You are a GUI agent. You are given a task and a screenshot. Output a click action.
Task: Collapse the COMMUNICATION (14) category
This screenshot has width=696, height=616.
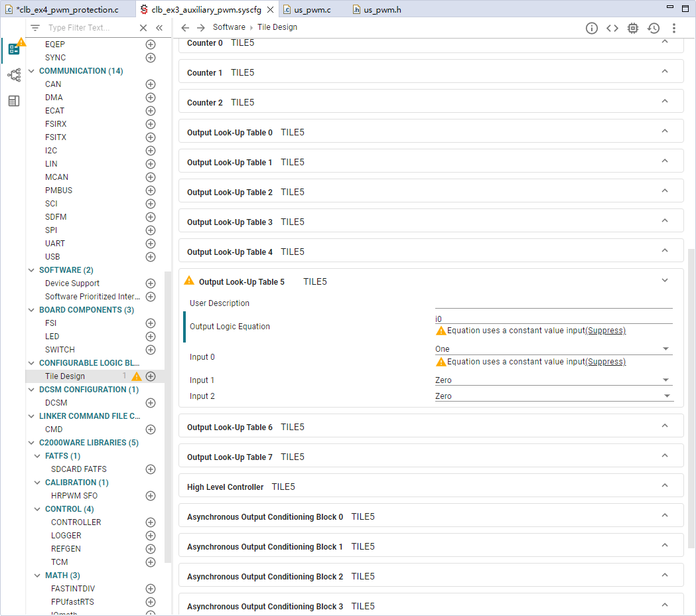[31, 71]
